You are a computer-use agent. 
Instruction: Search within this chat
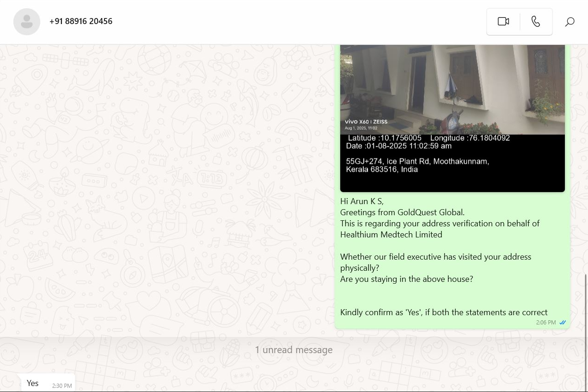[570, 21]
